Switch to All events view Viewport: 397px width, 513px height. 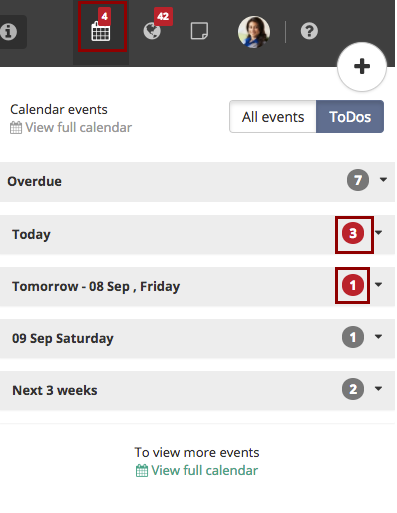point(273,117)
